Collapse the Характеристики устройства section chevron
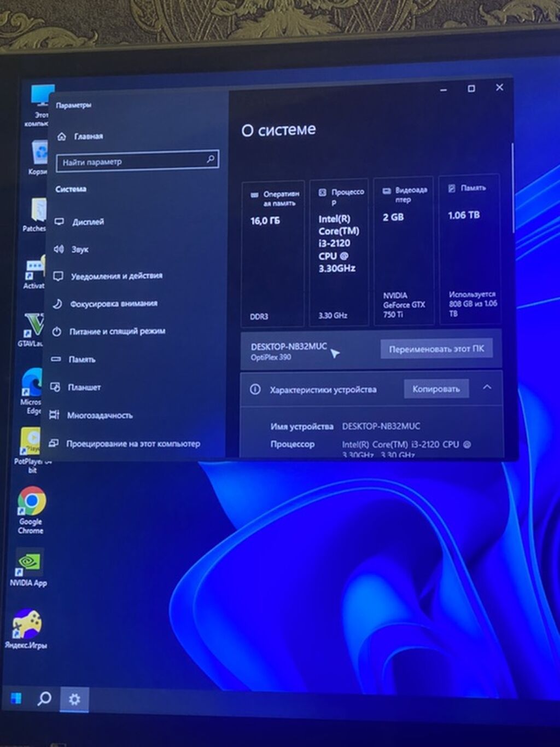This screenshot has width=560, height=747. [487, 387]
